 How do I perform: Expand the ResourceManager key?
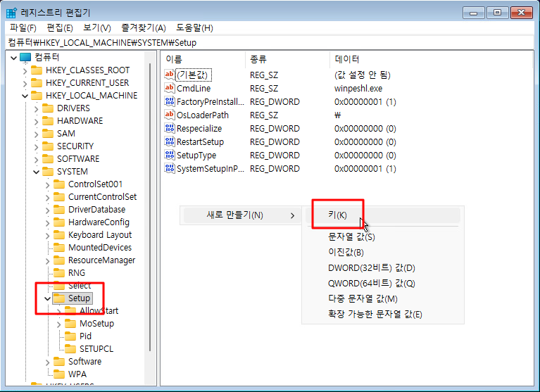(x=48, y=261)
